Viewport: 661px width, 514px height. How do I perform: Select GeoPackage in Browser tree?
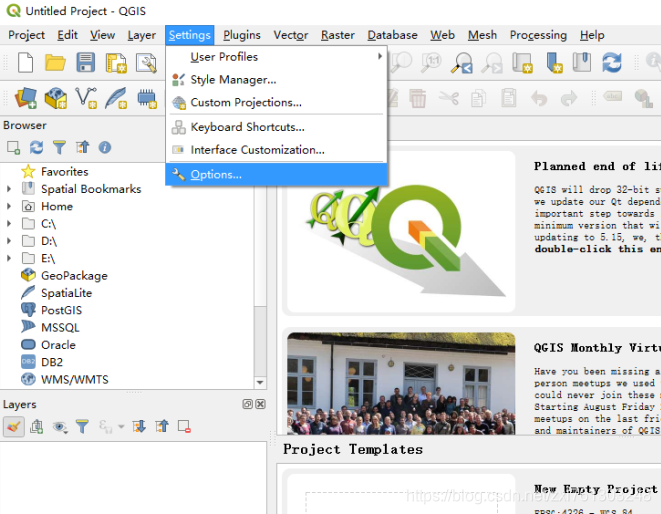tap(74, 276)
